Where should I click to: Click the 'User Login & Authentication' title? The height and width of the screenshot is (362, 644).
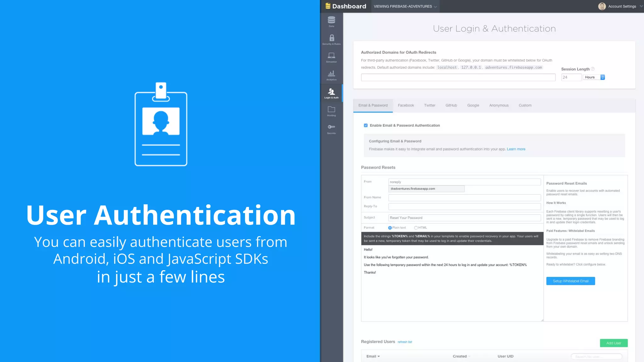point(494,29)
